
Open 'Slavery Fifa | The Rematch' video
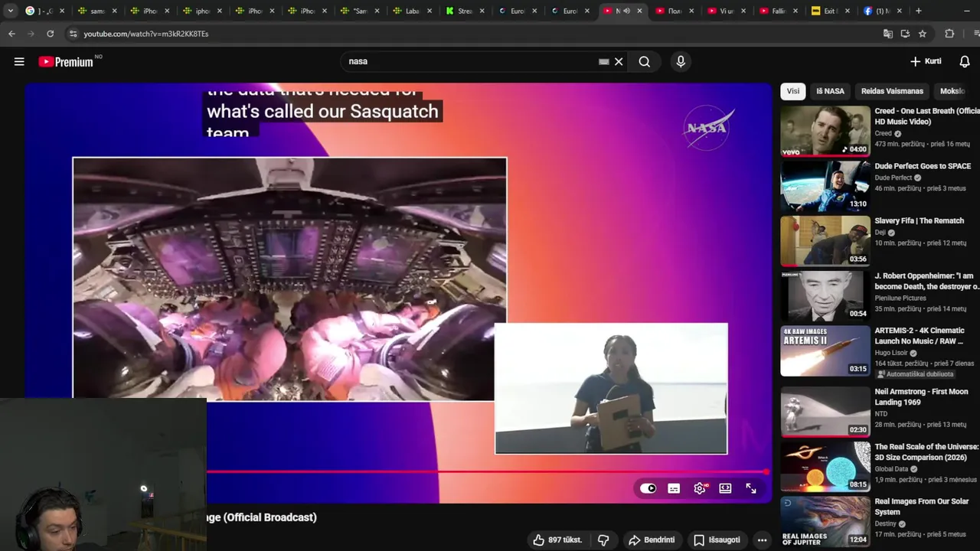pos(919,220)
